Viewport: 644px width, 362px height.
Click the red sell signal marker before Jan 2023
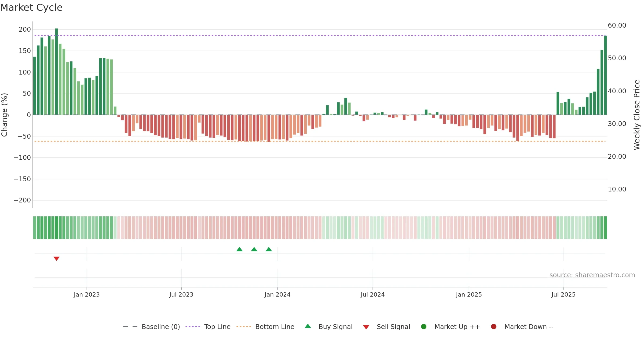(x=56, y=258)
